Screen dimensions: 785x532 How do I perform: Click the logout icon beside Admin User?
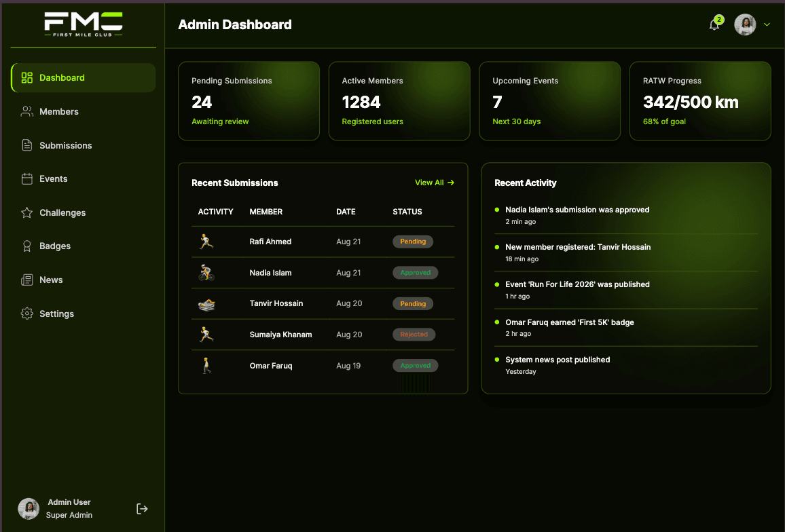[x=142, y=508]
